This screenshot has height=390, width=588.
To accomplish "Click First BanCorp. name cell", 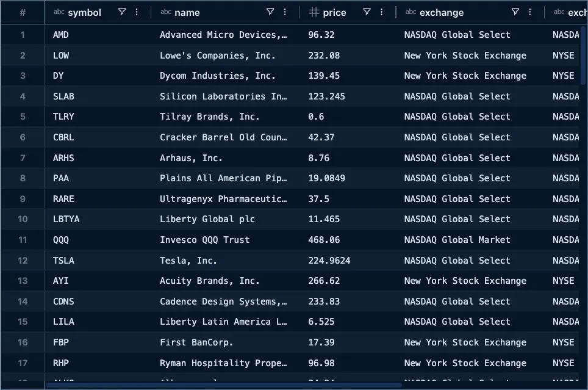I will pos(225,342).
